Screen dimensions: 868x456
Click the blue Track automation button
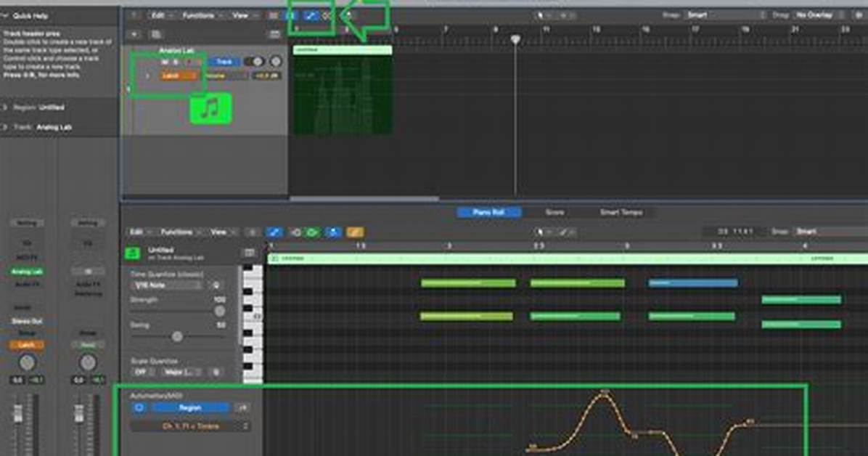[x=224, y=62]
